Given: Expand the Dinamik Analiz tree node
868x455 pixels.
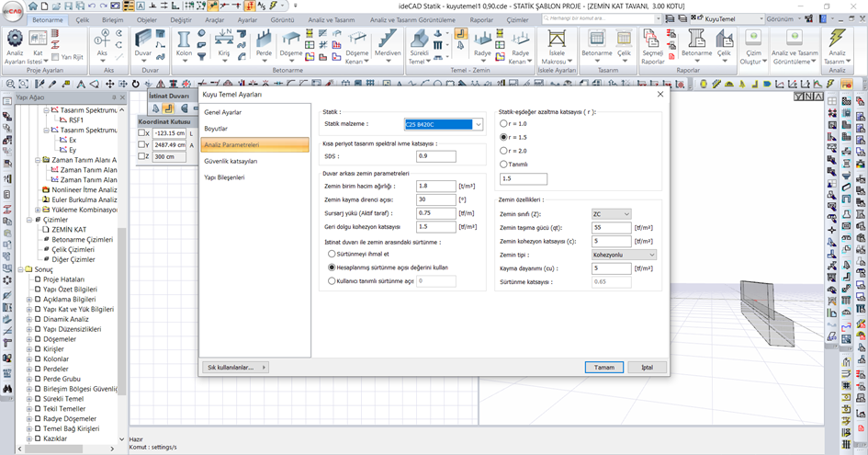Looking at the screenshot, I should pos(28,319).
